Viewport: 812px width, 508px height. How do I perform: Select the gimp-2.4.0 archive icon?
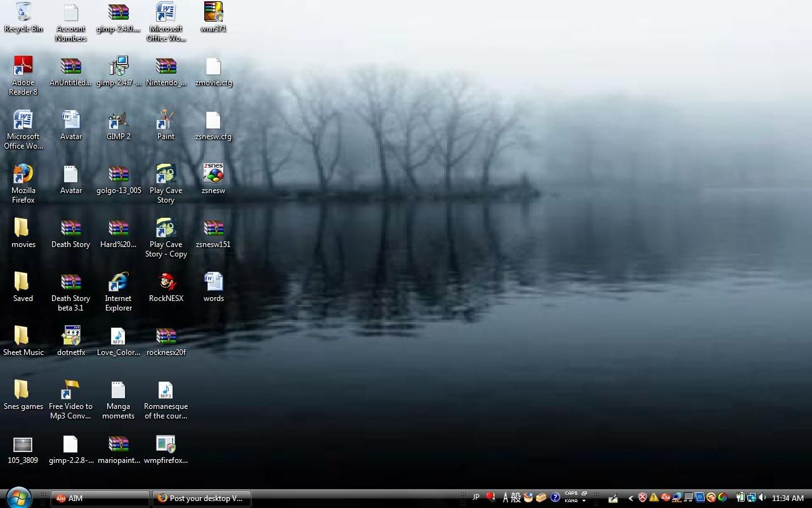point(119,18)
